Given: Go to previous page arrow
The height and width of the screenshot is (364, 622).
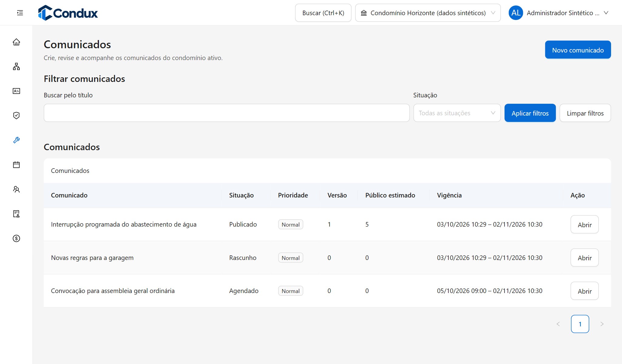Looking at the screenshot, I should (558, 324).
